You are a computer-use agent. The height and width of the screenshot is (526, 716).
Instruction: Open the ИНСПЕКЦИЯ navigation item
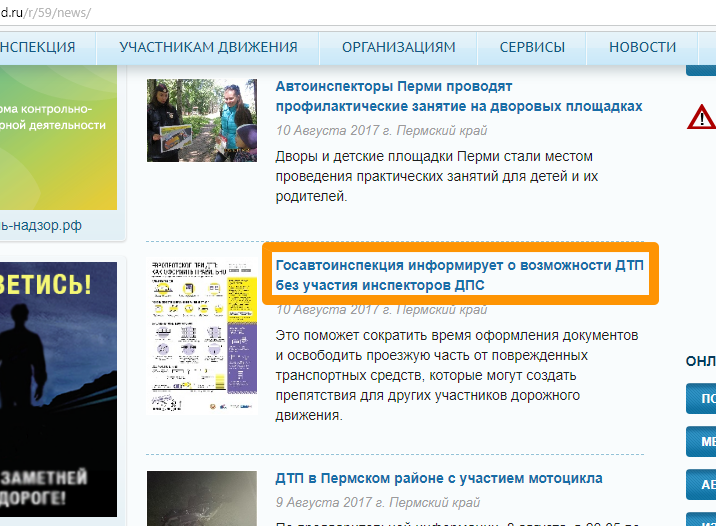click(38, 47)
